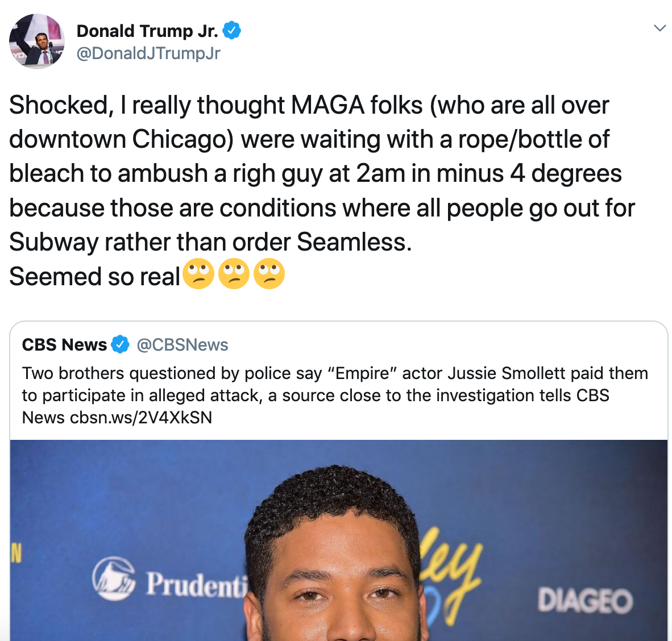Follow the cbsn.ws/2V4XkSN link

tap(141, 418)
